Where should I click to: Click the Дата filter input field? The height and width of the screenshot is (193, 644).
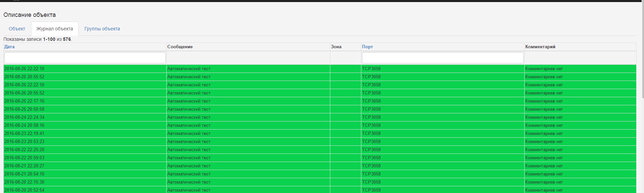[x=85, y=58]
